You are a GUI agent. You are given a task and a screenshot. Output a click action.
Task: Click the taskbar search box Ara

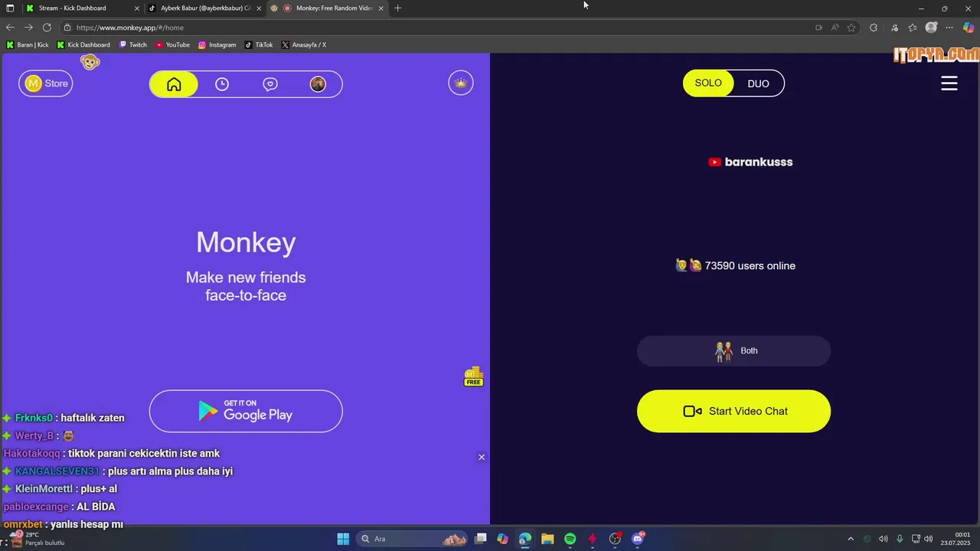(x=413, y=539)
